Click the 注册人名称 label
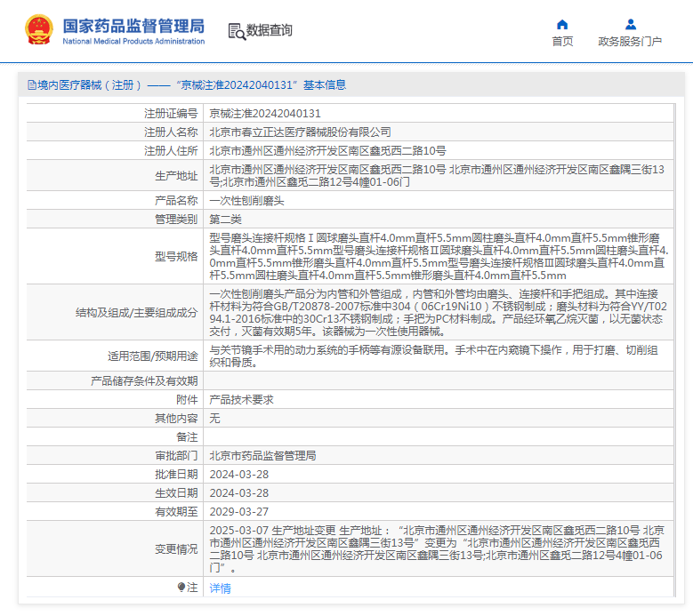 click(171, 132)
